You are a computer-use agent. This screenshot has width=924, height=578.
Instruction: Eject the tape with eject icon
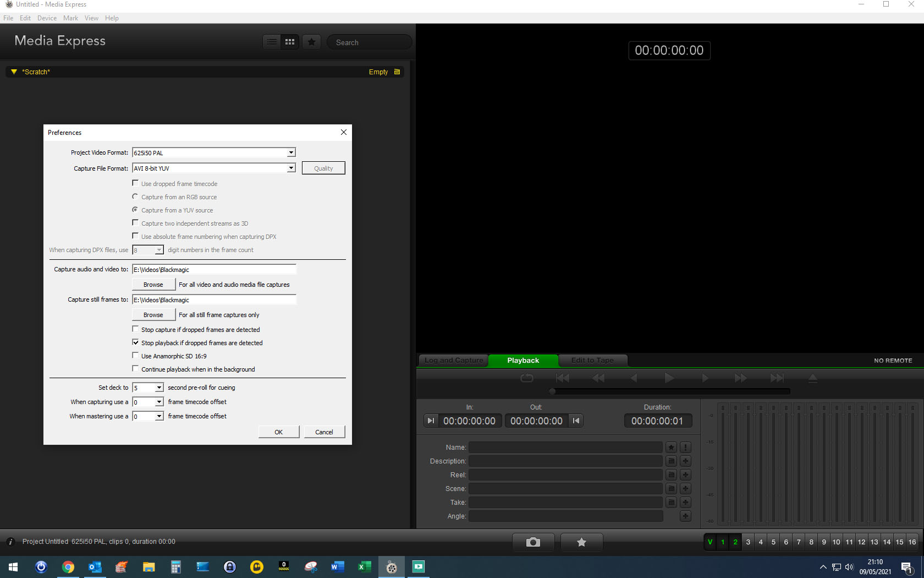pyautogui.click(x=813, y=378)
